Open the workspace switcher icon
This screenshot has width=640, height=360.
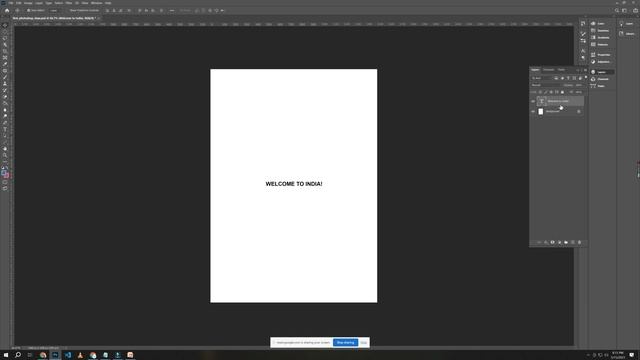(x=624, y=10)
